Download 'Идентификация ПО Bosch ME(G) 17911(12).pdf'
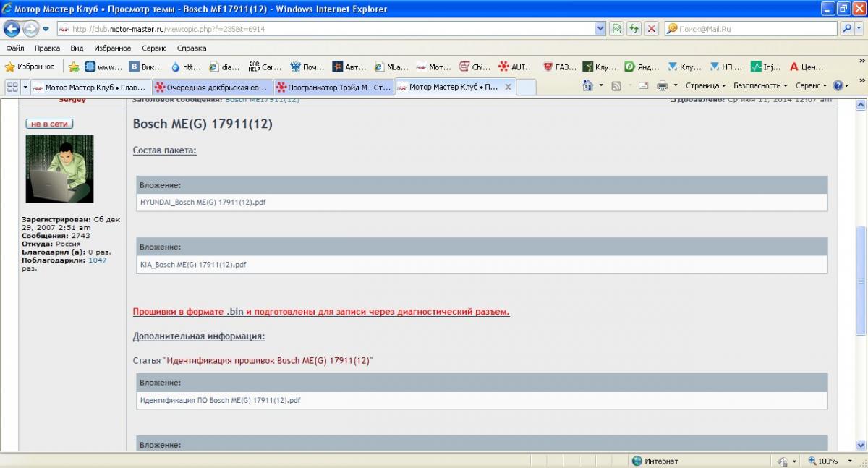Screen dimensions: 868x468 pyautogui.click(x=220, y=400)
